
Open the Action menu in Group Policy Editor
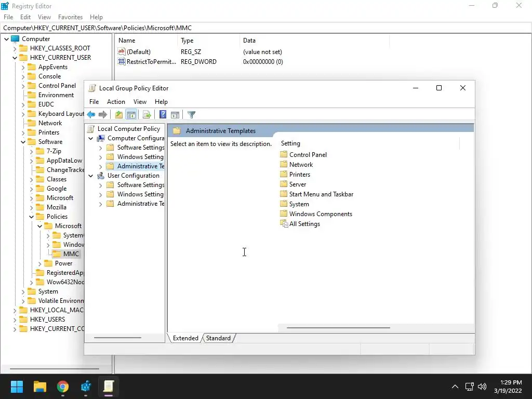point(116,102)
